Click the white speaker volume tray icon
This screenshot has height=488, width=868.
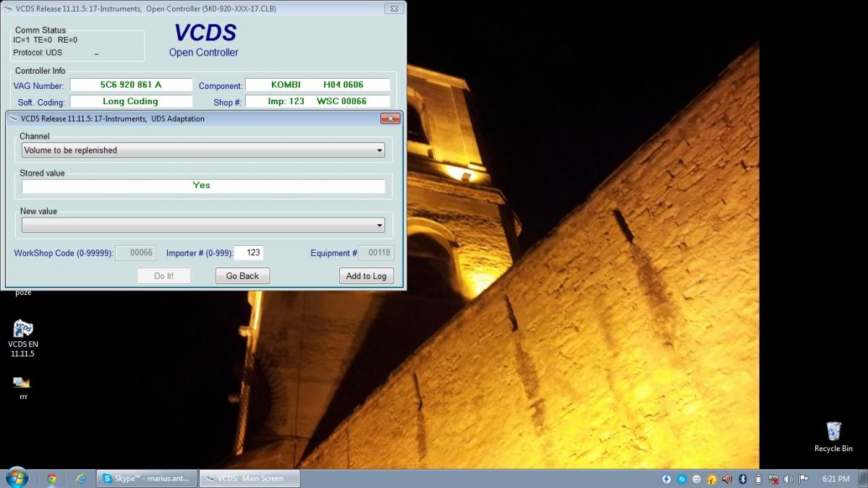click(788, 479)
